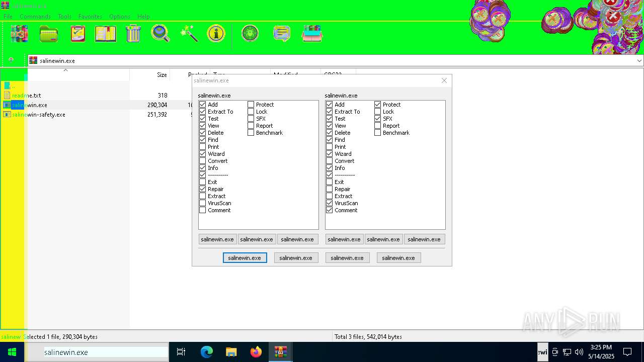Click the View open-book icon

tap(106, 34)
